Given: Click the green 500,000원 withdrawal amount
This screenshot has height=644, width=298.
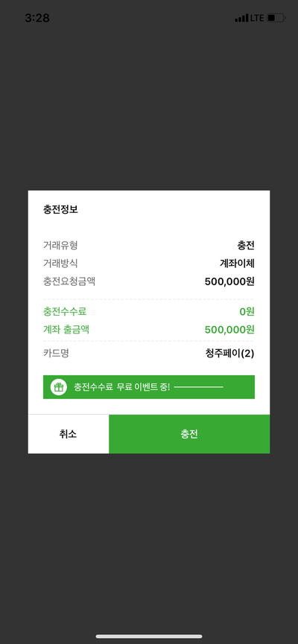Looking at the screenshot, I should click(x=229, y=330).
